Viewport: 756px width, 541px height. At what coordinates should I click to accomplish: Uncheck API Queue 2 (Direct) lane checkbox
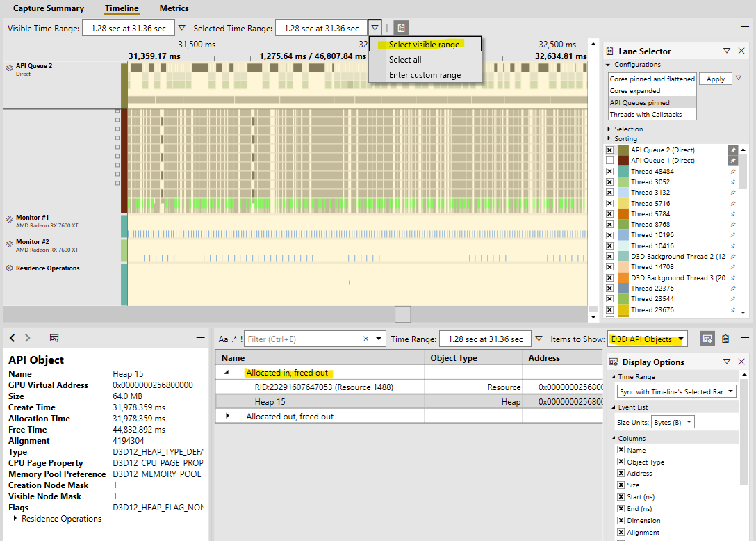pos(609,150)
